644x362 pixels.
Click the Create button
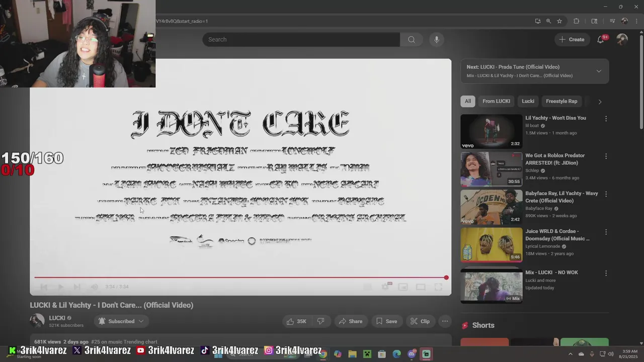[x=572, y=40]
